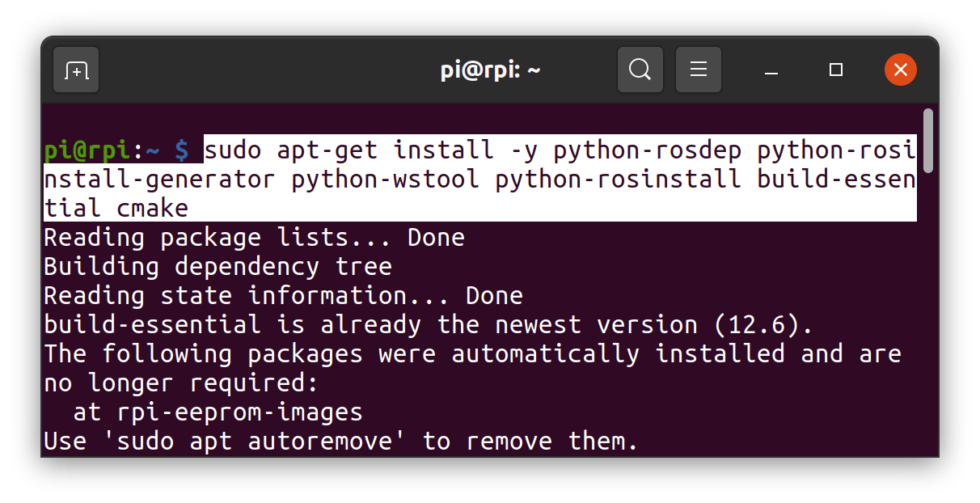Click the blue dollar sign prompt
Viewport: 980px width, 503px height.
[x=182, y=150]
